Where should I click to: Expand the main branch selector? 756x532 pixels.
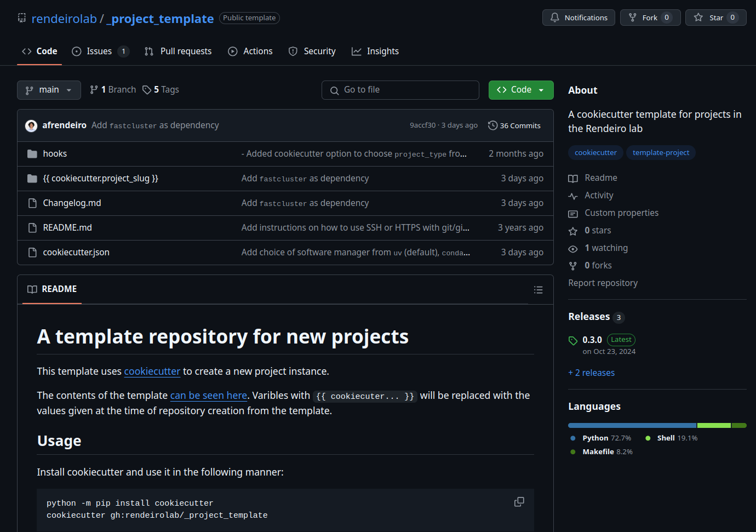click(x=49, y=90)
